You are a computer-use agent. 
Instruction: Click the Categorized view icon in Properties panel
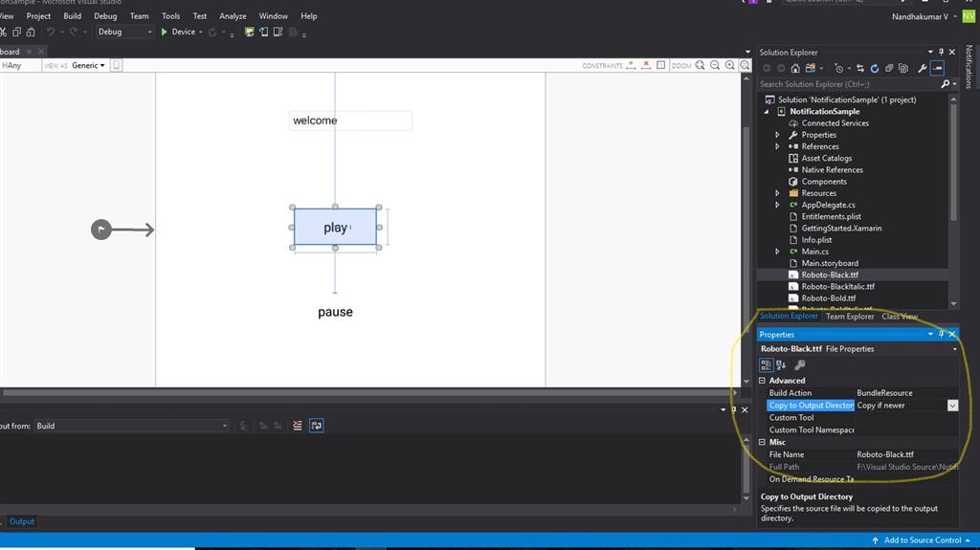click(x=767, y=364)
